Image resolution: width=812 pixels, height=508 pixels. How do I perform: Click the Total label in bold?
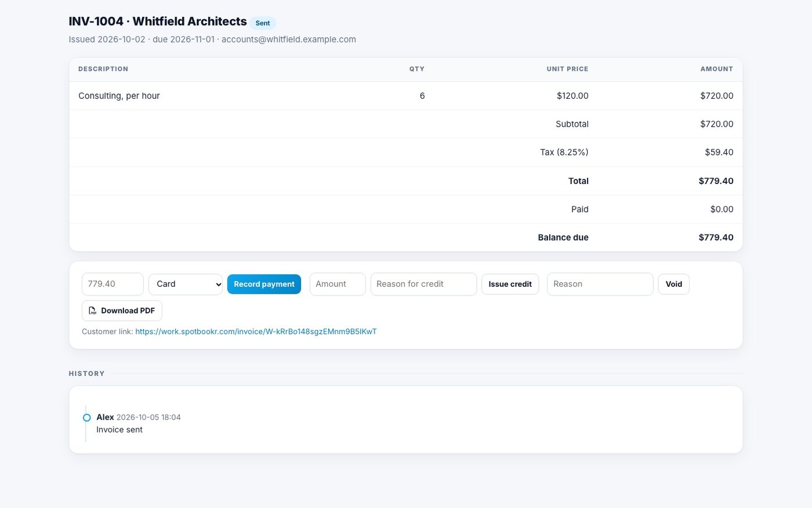pyautogui.click(x=578, y=181)
